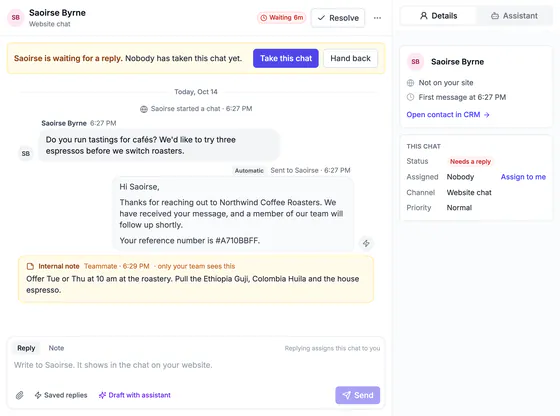560x416 pixels.
Task: Click Saoirse's message about café tastings
Action: [x=159, y=145]
